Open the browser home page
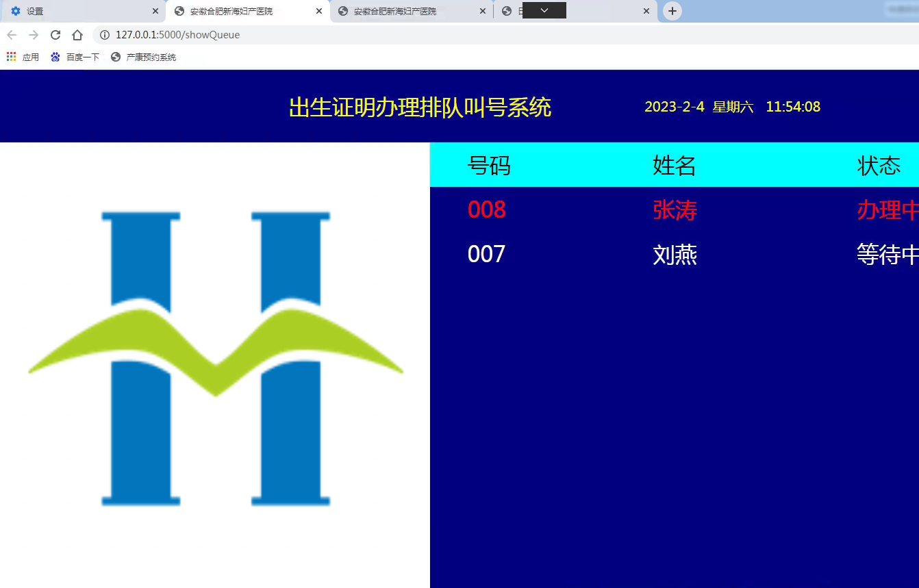Screen dimensions: 919x588 [77, 35]
